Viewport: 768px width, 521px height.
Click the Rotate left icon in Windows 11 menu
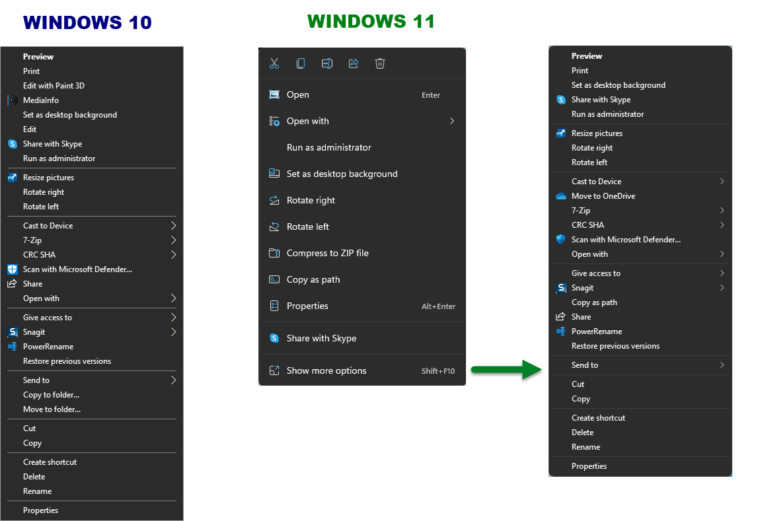pos(274,227)
